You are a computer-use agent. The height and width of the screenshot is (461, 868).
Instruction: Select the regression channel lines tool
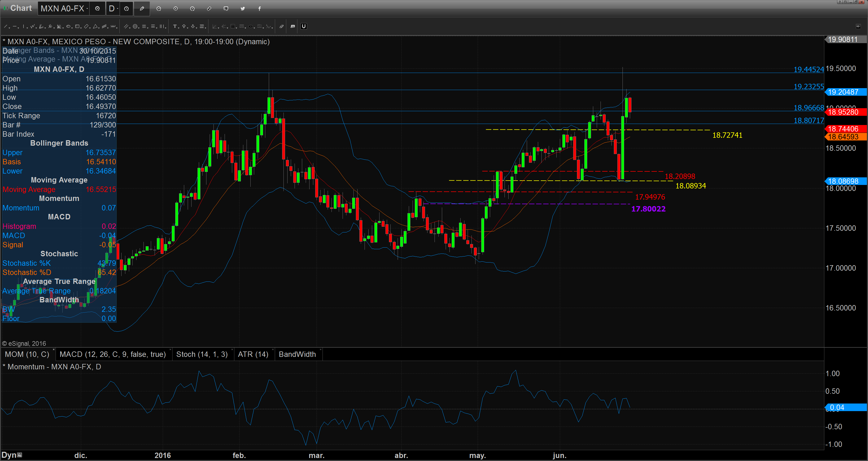(x=104, y=26)
